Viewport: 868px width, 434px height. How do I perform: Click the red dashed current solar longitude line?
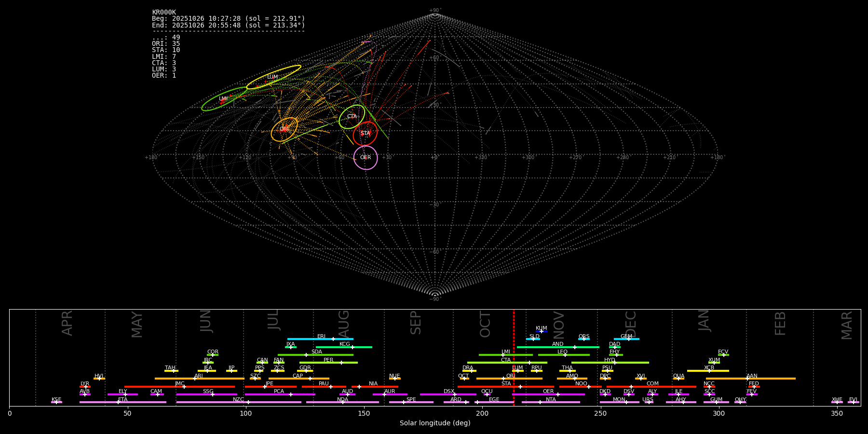[514, 357]
